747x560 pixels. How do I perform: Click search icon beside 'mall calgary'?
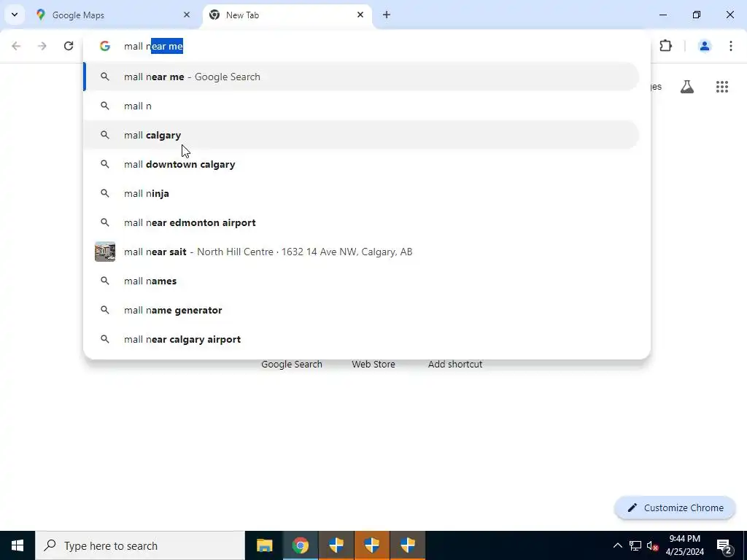coord(105,135)
